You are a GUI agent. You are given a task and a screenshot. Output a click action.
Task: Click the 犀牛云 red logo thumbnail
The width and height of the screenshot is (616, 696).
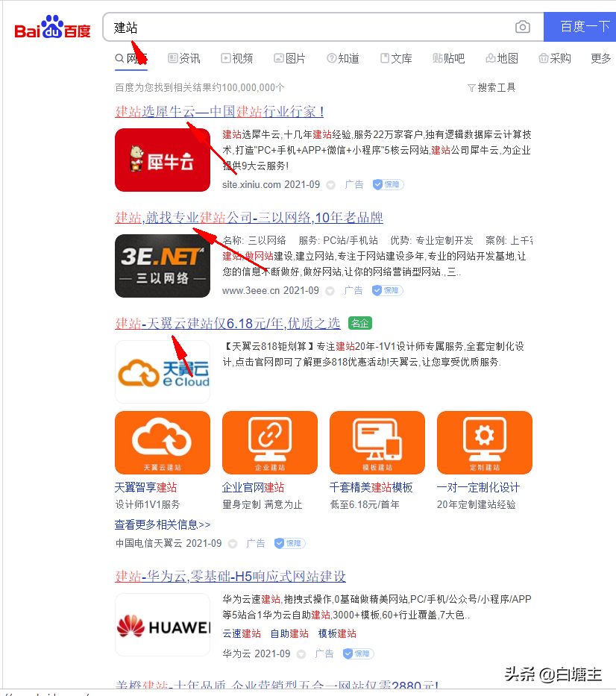pyautogui.click(x=163, y=160)
